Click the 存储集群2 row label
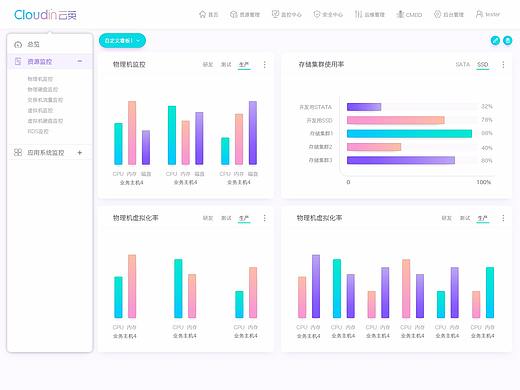 [x=320, y=147]
